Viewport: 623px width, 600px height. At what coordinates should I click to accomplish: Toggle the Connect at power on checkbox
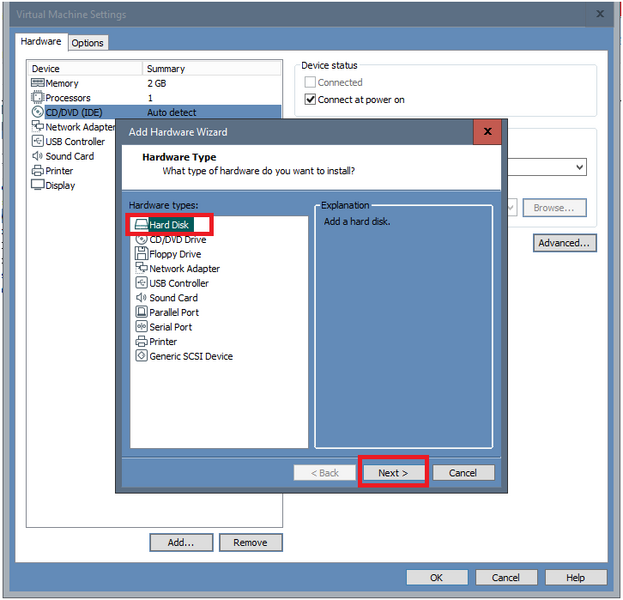310,100
